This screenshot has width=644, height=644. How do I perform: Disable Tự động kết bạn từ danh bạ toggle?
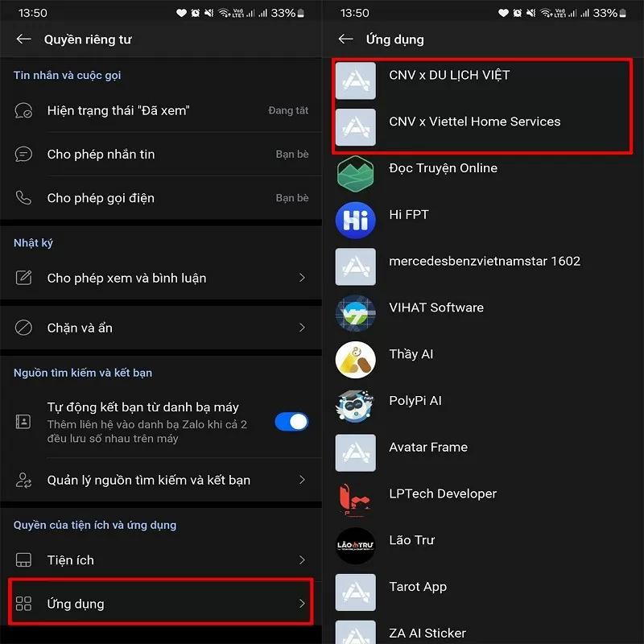291,422
